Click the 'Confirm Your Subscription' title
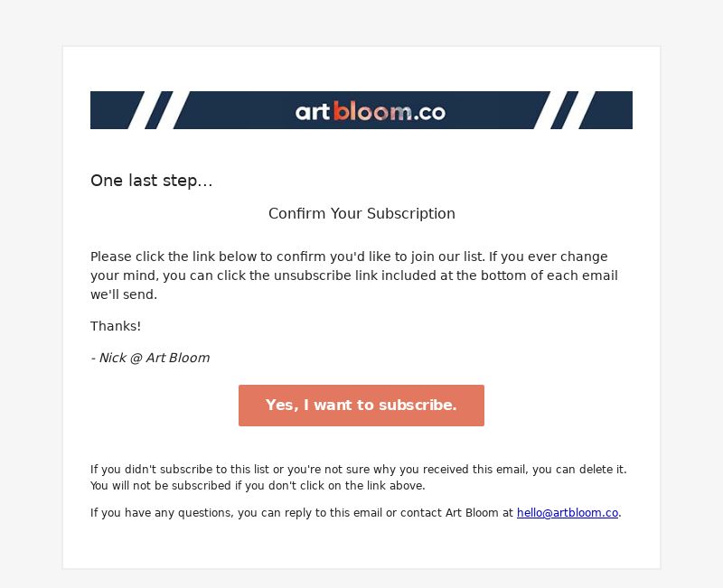The image size is (723, 588). [x=361, y=214]
